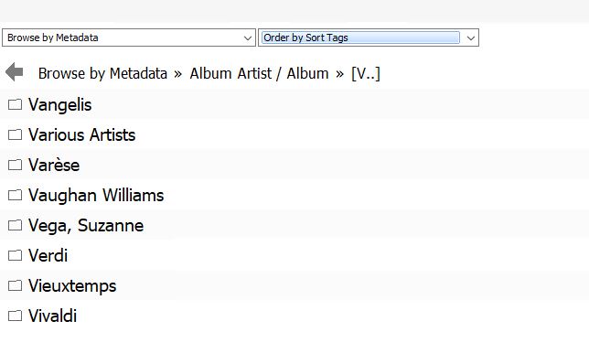This screenshot has height=364, width=589.
Task: Click the folder icon beside Varèse
Action: (x=15, y=165)
